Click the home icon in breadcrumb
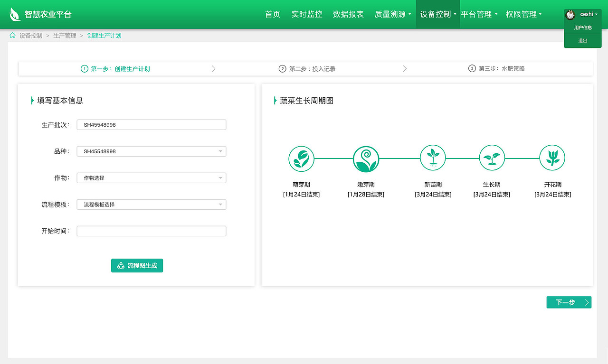This screenshot has width=608, height=364. coord(13,36)
